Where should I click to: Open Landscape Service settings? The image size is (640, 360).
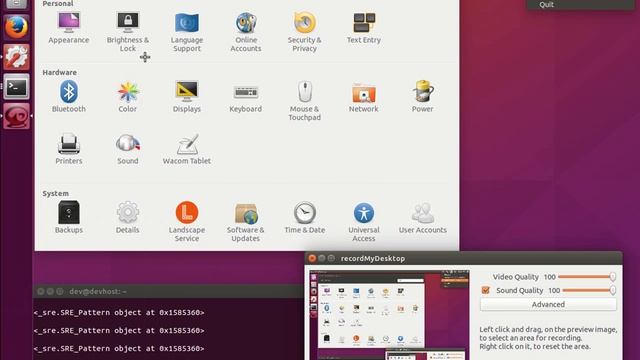187,221
